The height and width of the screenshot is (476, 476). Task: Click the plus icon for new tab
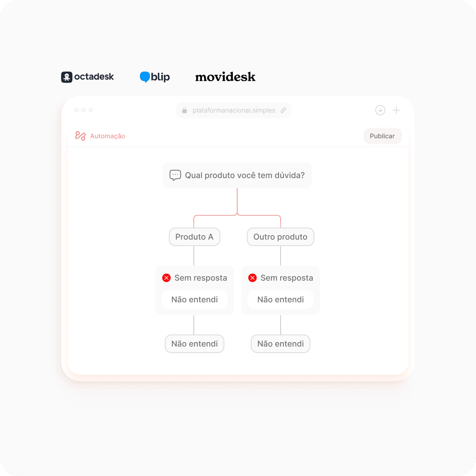coord(396,110)
